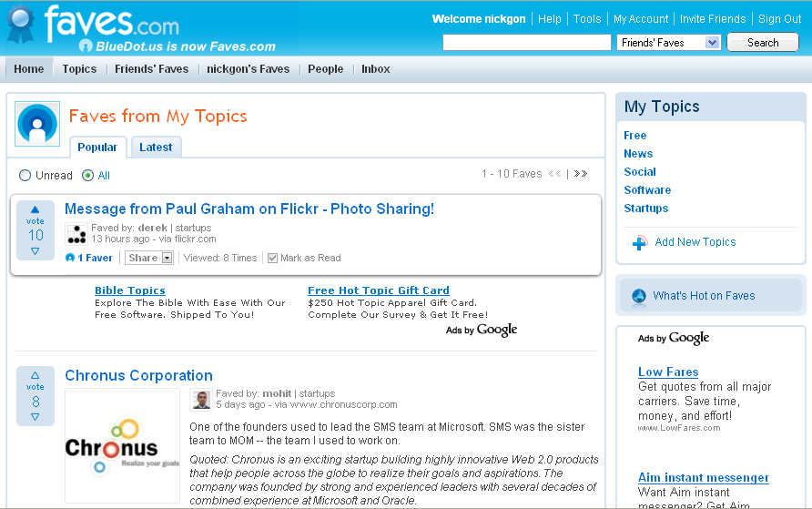The width and height of the screenshot is (812, 509).
Task: Open the News topic link
Action: click(638, 154)
